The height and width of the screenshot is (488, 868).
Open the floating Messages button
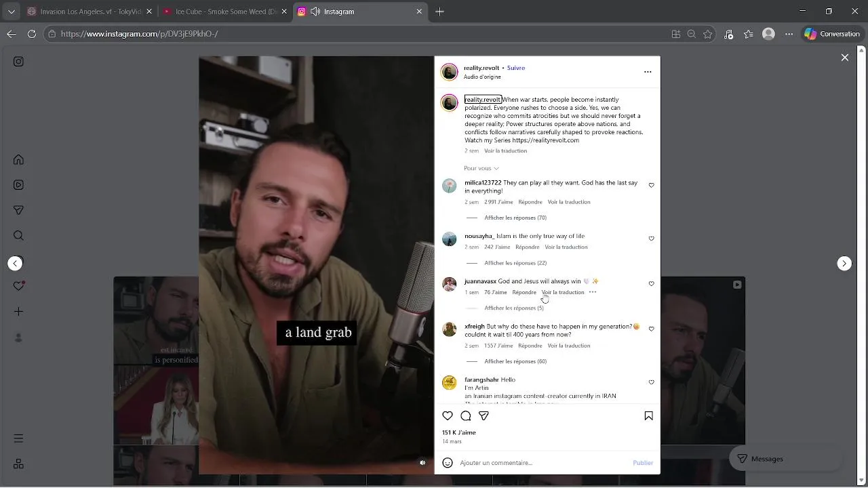pos(760,459)
